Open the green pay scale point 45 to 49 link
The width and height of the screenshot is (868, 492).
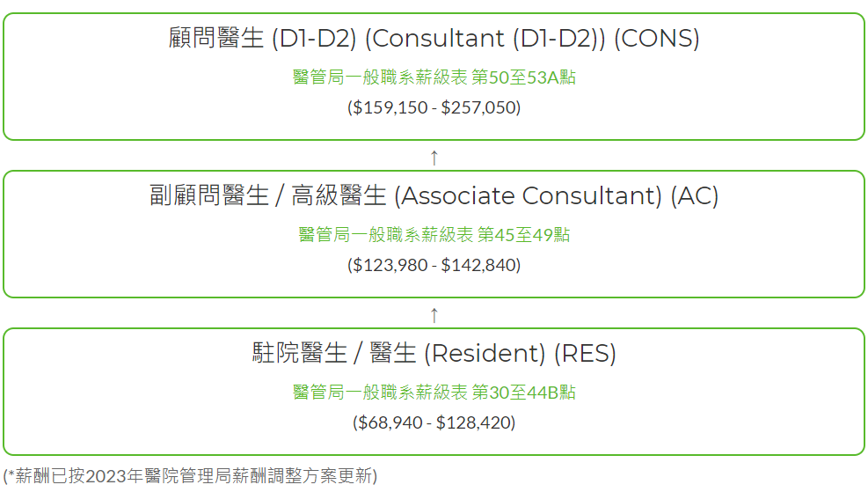click(434, 234)
